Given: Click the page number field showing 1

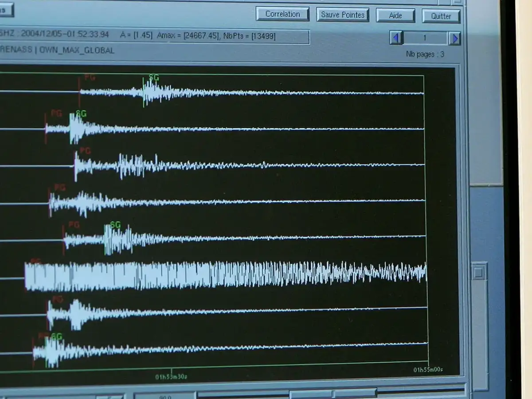Looking at the screenshot, I should tap(425, 38).
